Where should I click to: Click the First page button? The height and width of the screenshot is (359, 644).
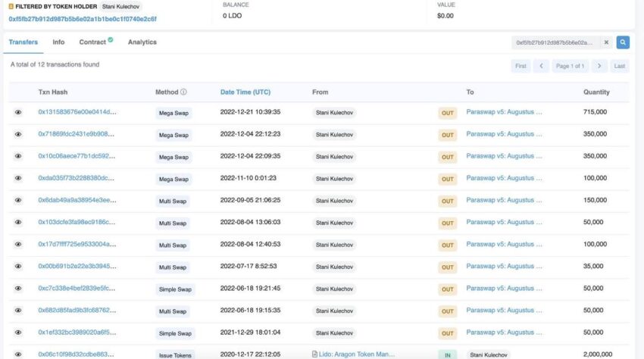(x=521, y=66)
